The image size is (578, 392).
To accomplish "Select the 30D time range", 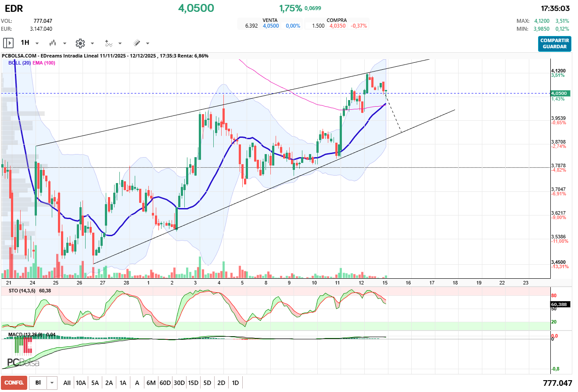I will point(179,383).
